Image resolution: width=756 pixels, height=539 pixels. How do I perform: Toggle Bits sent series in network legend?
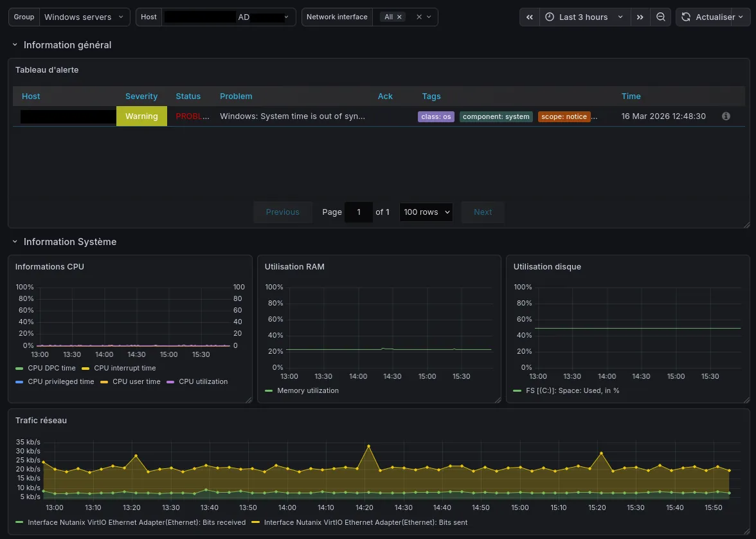tap(365, 522)
